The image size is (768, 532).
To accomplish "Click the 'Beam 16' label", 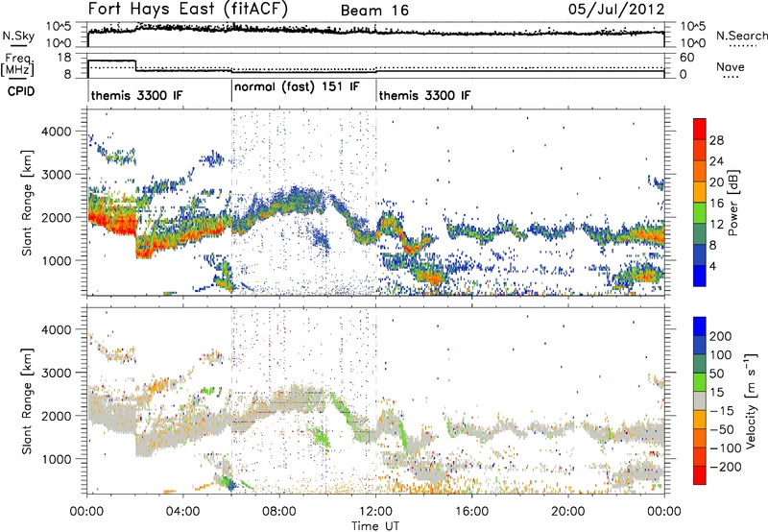I will 374,11.
